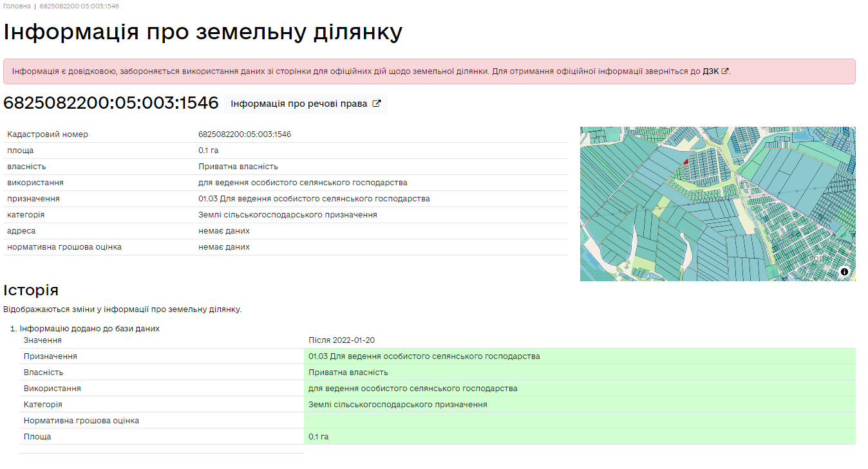Open the ДЗК link in the pink notice

pos(710,71)
